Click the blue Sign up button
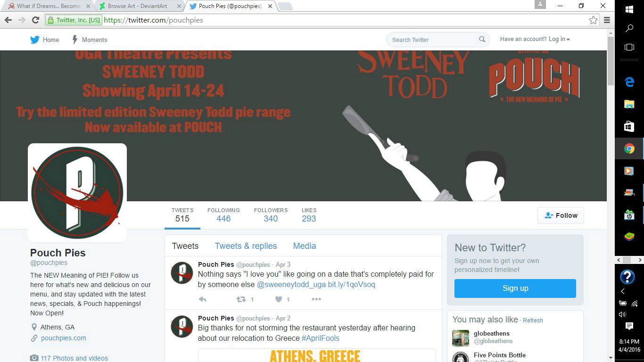 pos(515,288)
